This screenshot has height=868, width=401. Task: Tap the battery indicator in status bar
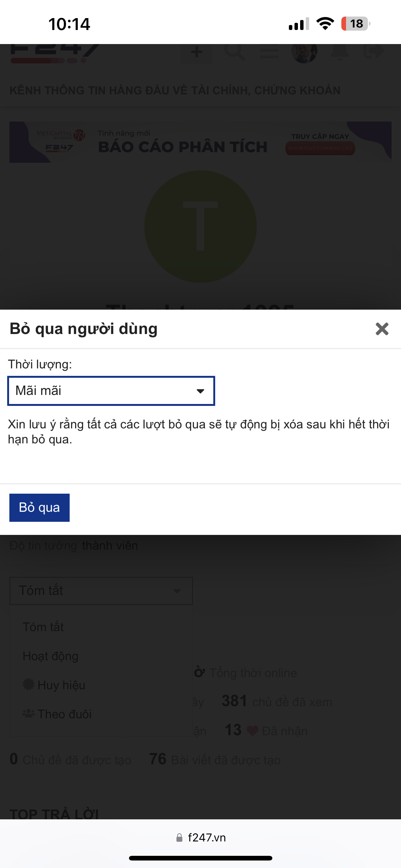(x=355, y=23)
